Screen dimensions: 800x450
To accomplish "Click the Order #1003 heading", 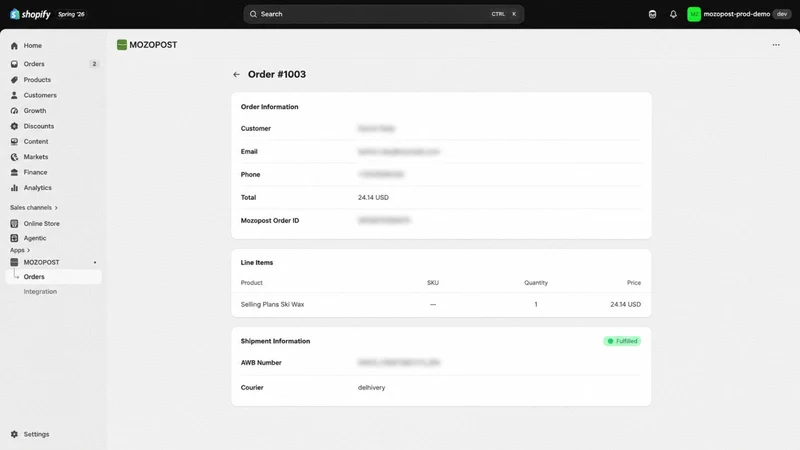I will pyautogui.click(x=277, y=74).
